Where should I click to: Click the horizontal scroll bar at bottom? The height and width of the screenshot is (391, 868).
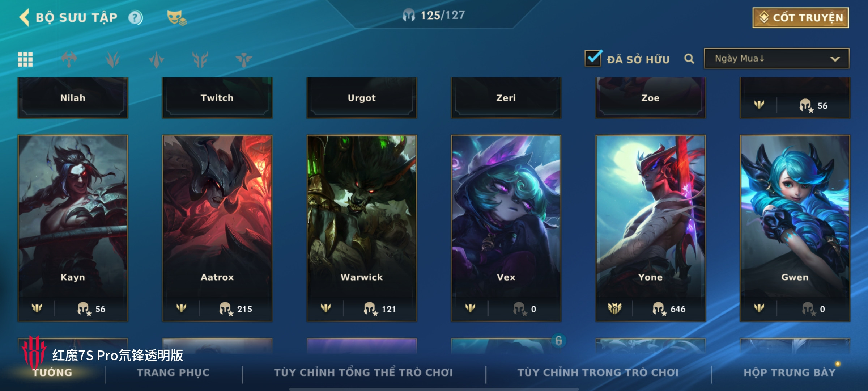coord(434,389)
